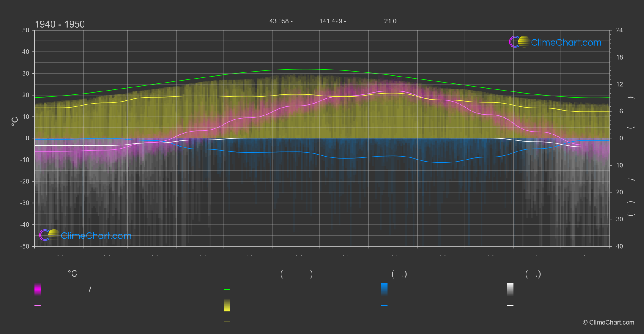The width and height of the screenshot is (644, 334).
Task: Click the -10 tick on left axis
Action: (25, 160)
